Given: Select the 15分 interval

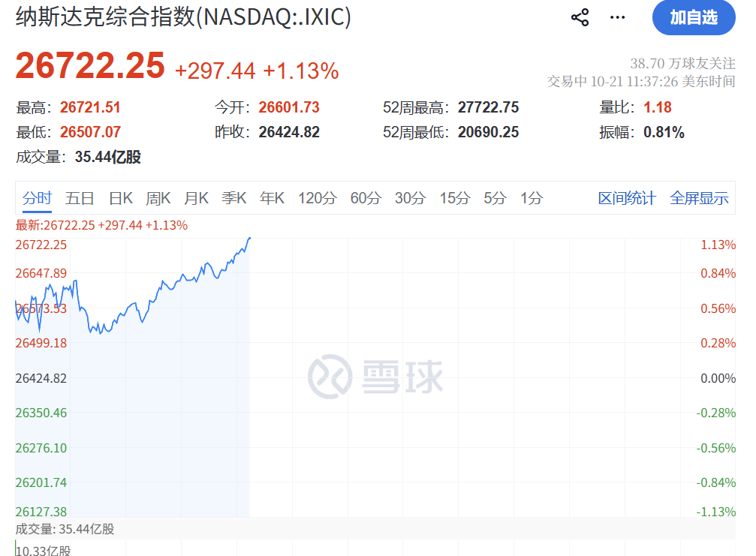Looking at the screenshot, I should (455, 198).
